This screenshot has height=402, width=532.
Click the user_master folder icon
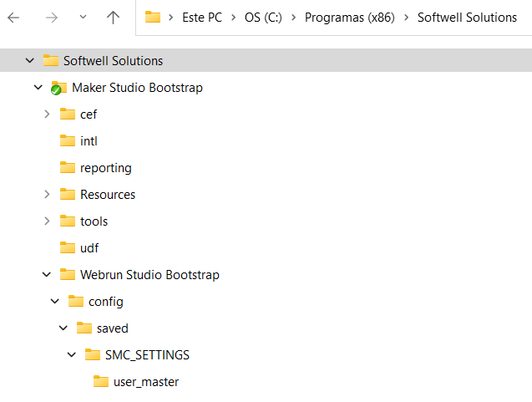101,381
